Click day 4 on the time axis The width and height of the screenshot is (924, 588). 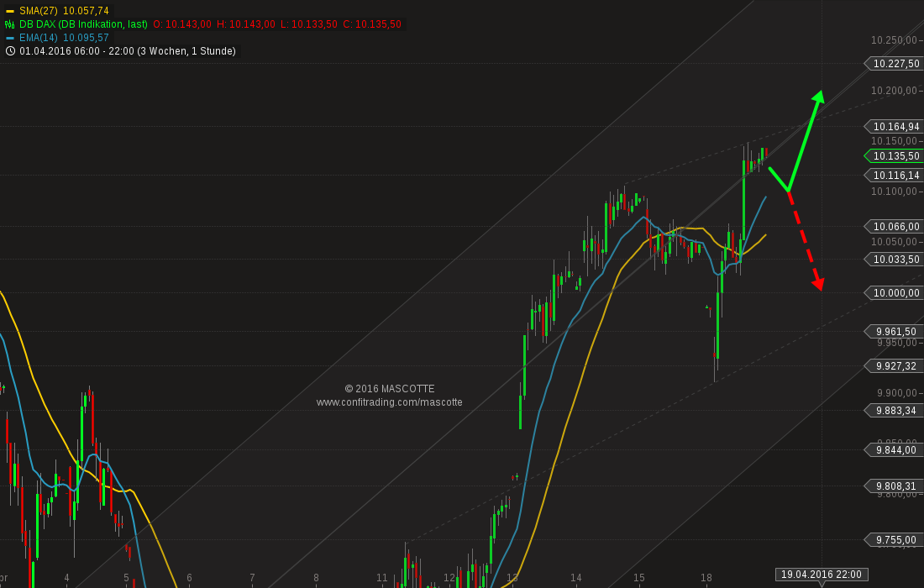click(x=66, y=578)
